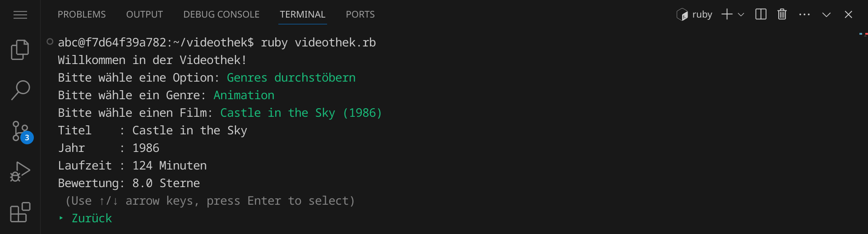Click the Zurück option in terminal

pos(92,219)
